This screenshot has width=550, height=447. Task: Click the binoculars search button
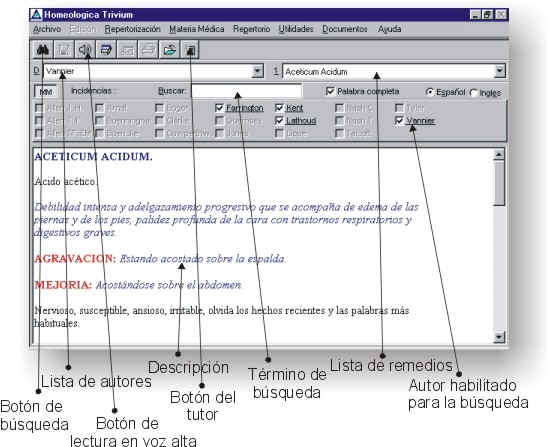coord(43,49)
